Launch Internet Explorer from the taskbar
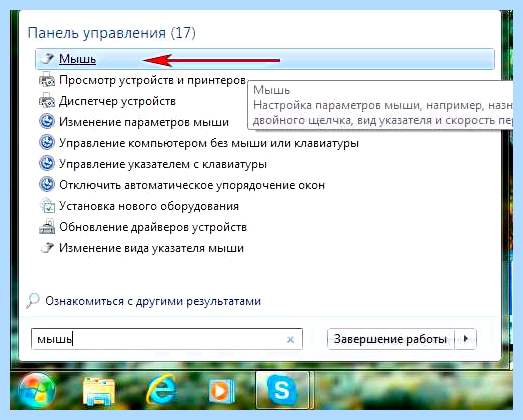 pos(161,390)
